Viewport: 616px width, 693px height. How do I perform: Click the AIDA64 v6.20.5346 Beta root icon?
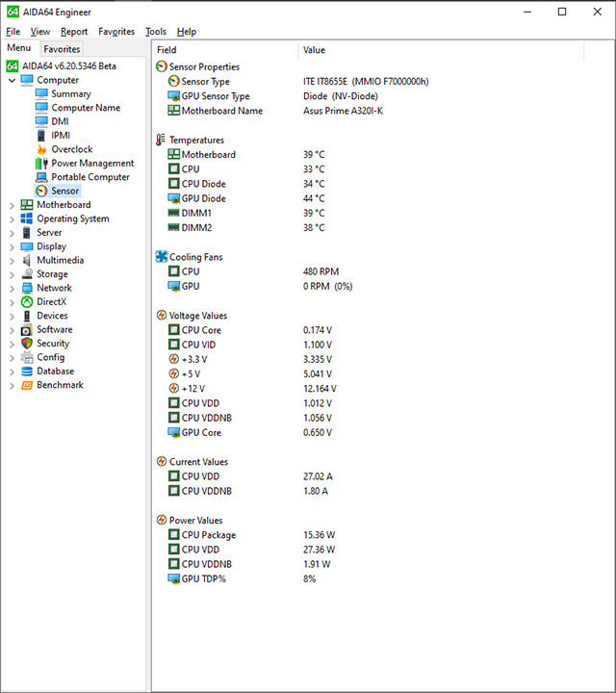(x=13, y=66)
